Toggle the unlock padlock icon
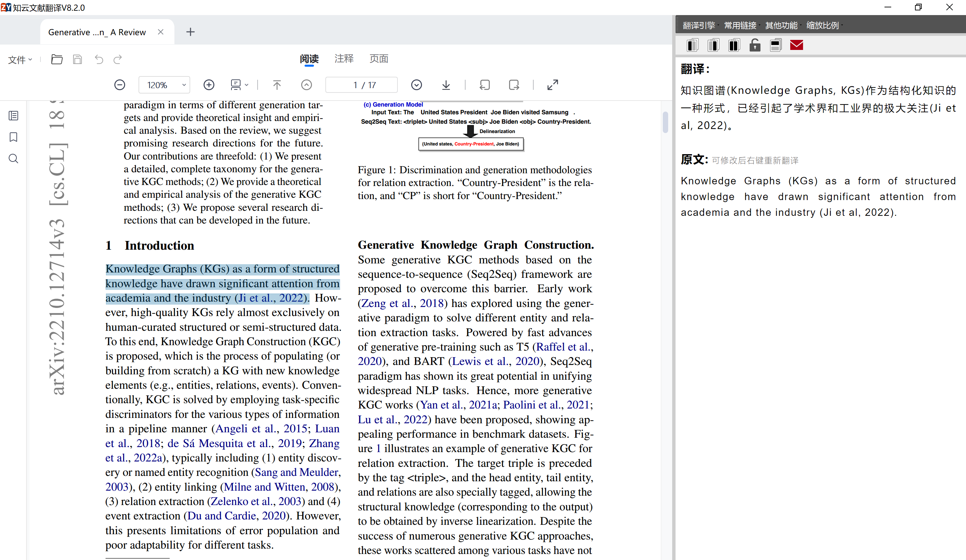Image resolution: width=966 pixels, height=560 pixels. click(x=755, y=45)
